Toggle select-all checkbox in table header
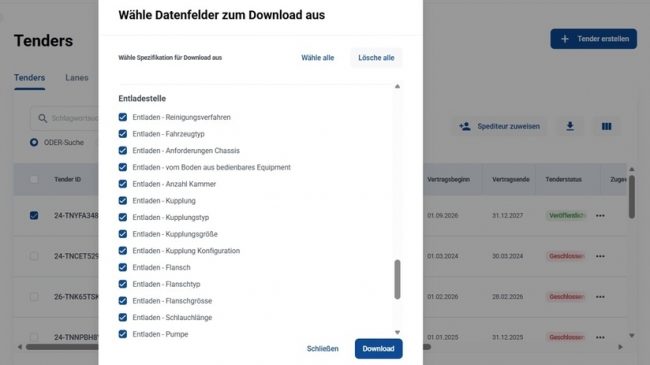This screenshot has width=650, height=365. tap(34, 179)
